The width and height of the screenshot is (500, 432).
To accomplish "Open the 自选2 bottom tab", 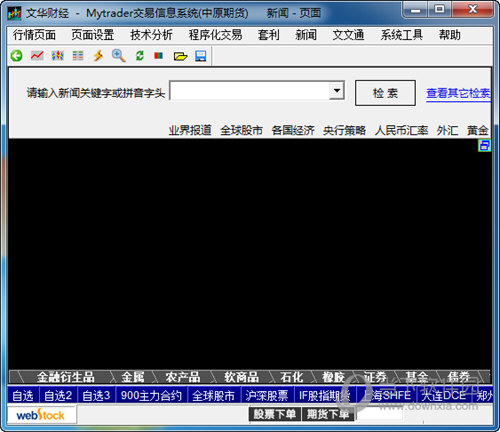I will tap(58, 396).
